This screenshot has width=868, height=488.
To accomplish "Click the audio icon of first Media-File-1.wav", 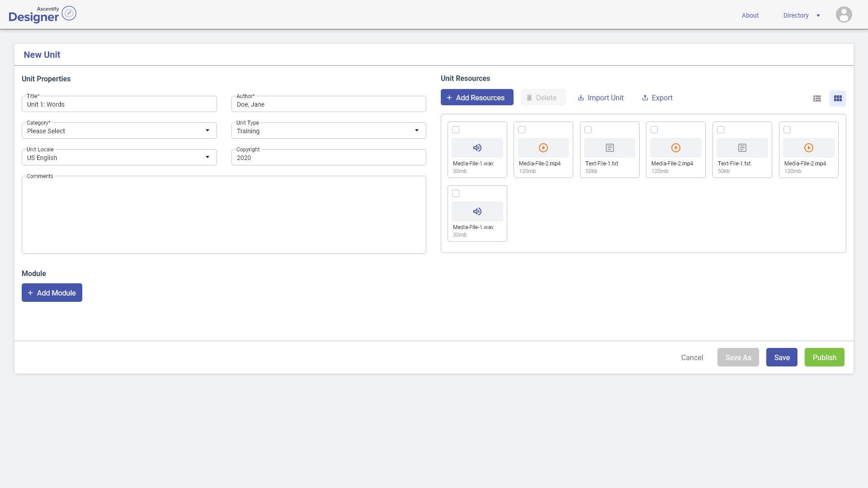I will point(477,148).
